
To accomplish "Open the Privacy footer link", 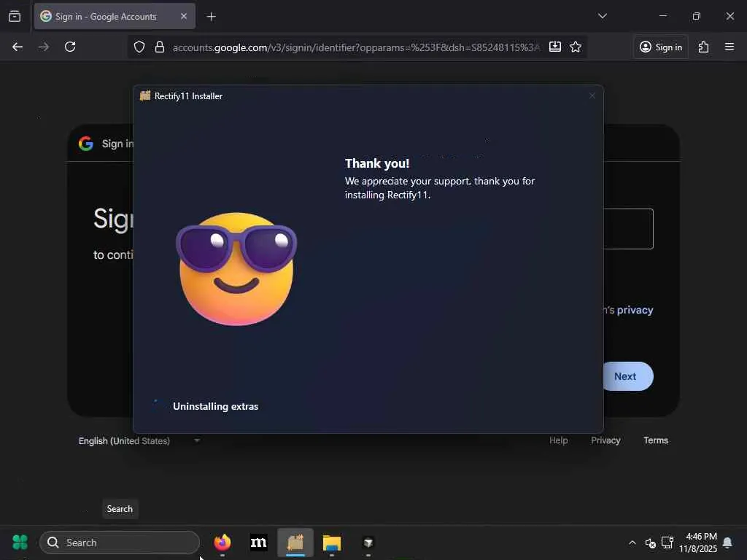I will (x=605, y=440).
